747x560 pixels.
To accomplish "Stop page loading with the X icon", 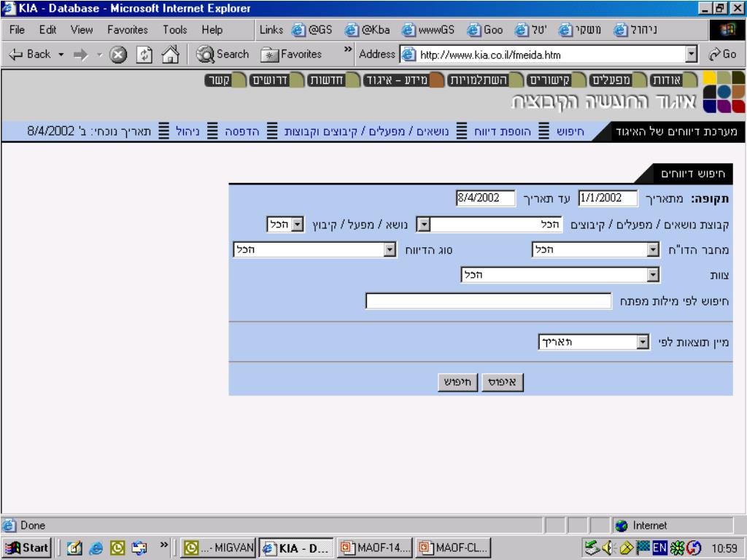I will (118, 55).
